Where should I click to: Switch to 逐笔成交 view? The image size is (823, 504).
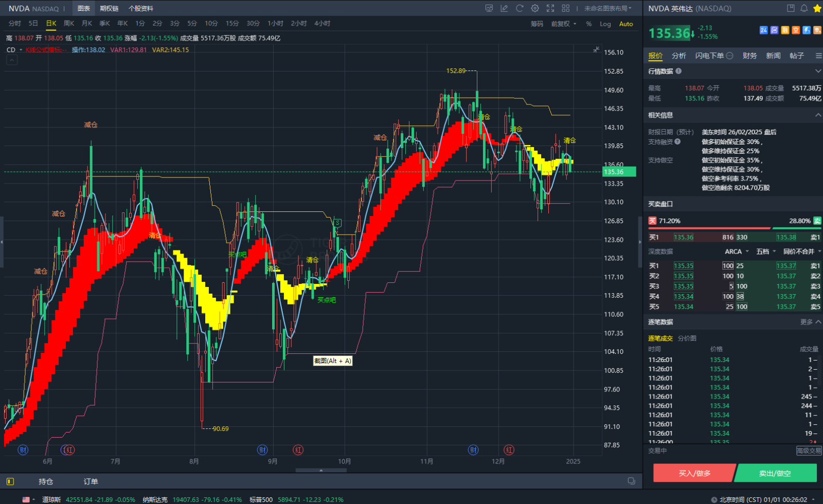coord(660,338)
